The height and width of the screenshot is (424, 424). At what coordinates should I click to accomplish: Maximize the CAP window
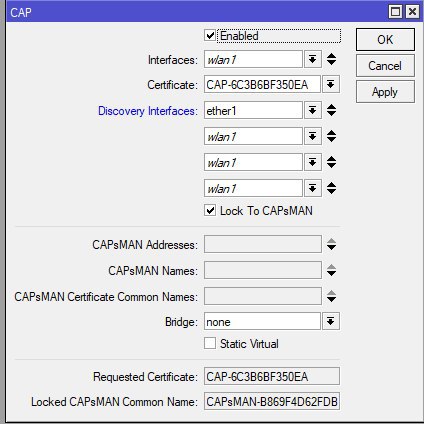pos(395,12)
